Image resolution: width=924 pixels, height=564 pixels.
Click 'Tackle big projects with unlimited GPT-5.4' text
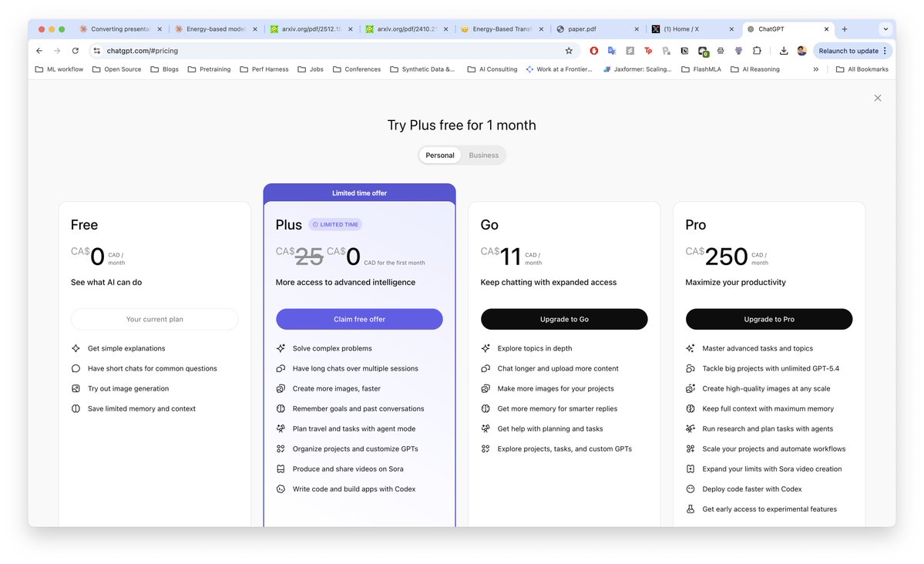(x=770, y=368)
